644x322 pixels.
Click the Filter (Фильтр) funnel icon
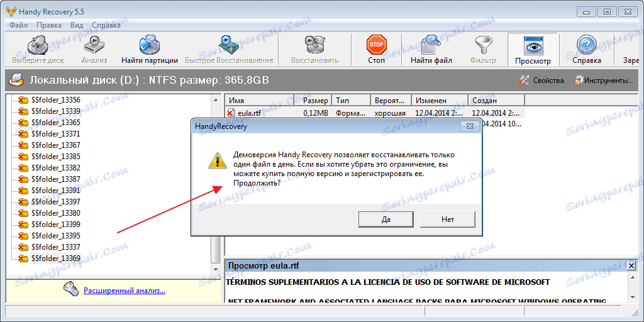pyautogui.click(x=483, y=45)
